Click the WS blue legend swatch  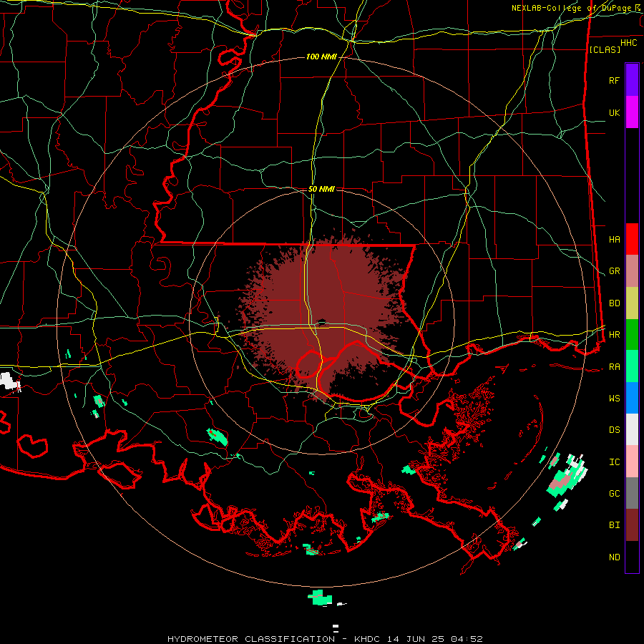coord(632,398)
